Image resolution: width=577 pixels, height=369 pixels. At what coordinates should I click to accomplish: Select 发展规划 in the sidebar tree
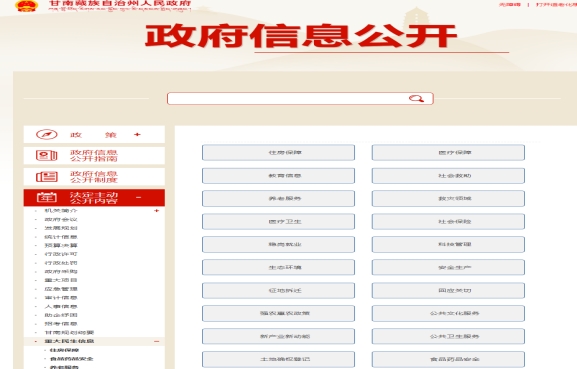(61, 228)
